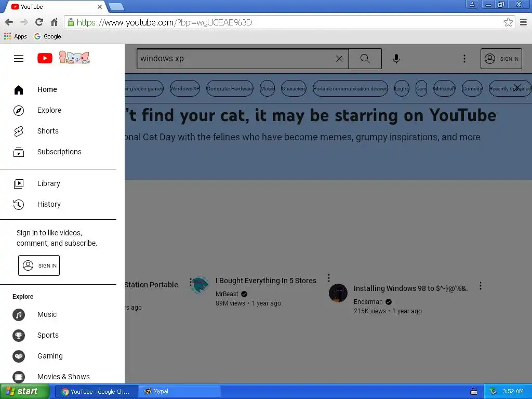Screen dimensions: 532x399
Task: Bookmark the page with the star icon
Action: click(508, 22)
